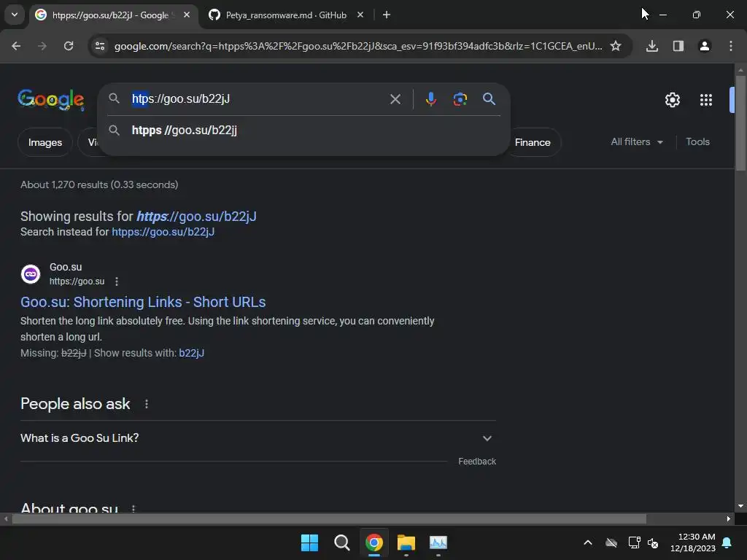The height and width of the screenshot is (560, 747).
Task: Toggle the Chrome side panel
Action: 678,46
